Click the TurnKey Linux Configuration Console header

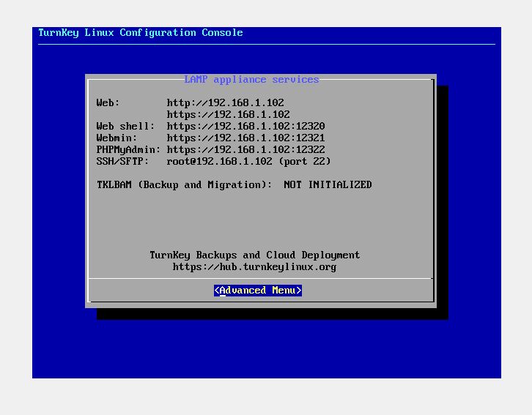pos(140,33)
